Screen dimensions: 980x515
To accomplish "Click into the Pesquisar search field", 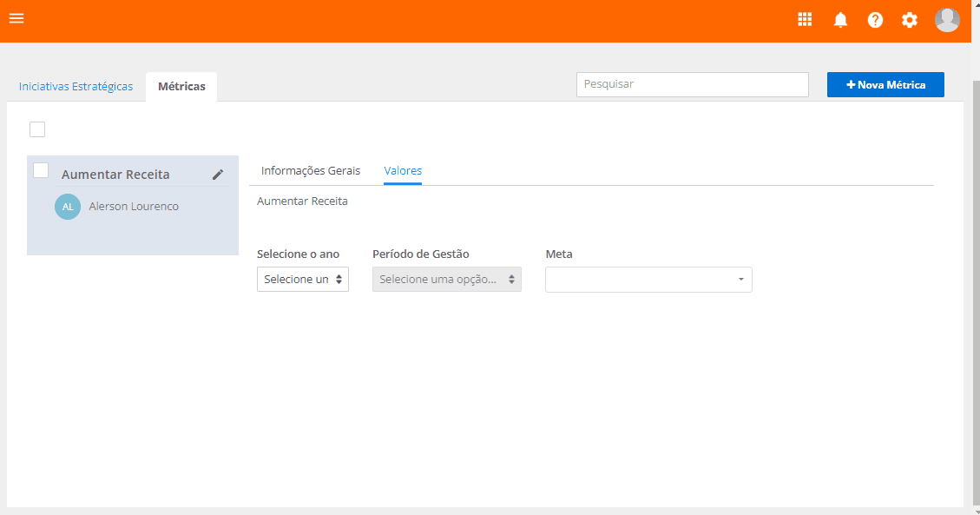I will pos(692,85).
